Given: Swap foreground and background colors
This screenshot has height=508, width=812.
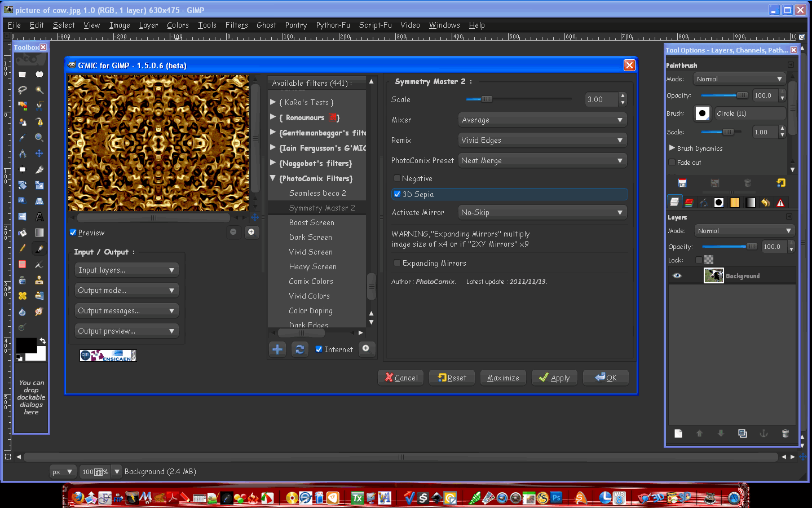Looking at the screenshot, I should coord(42,341).
